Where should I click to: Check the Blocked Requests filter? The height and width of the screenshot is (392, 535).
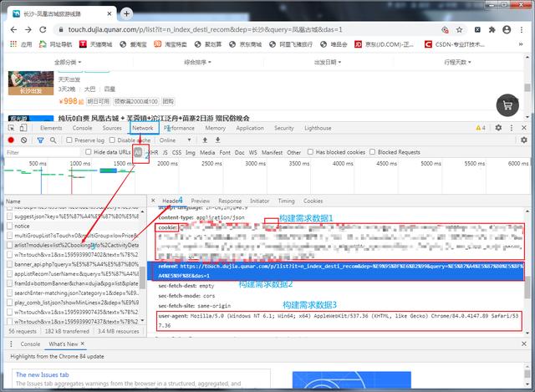[372, 152]
